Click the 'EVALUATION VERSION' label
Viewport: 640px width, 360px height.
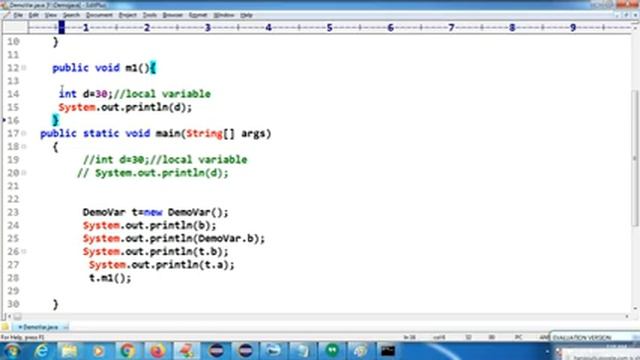pyautogui.click(x=582, y=338)
